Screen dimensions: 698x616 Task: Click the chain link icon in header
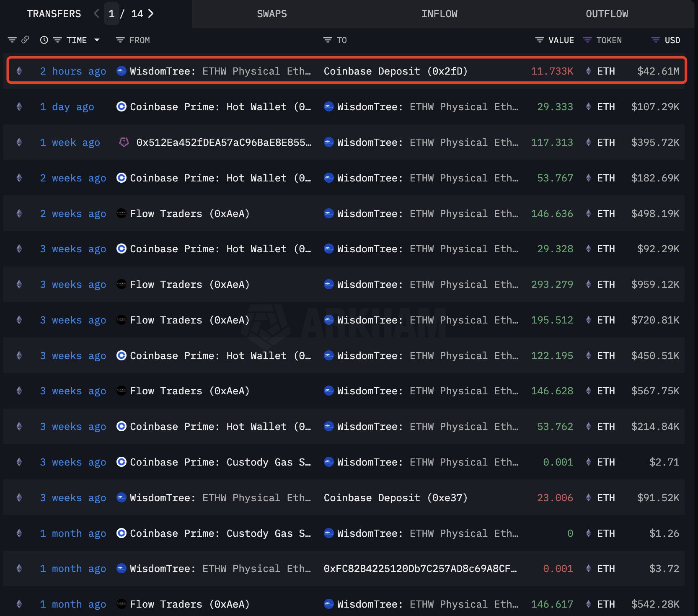pyautogui.click(x=25, y=40)
